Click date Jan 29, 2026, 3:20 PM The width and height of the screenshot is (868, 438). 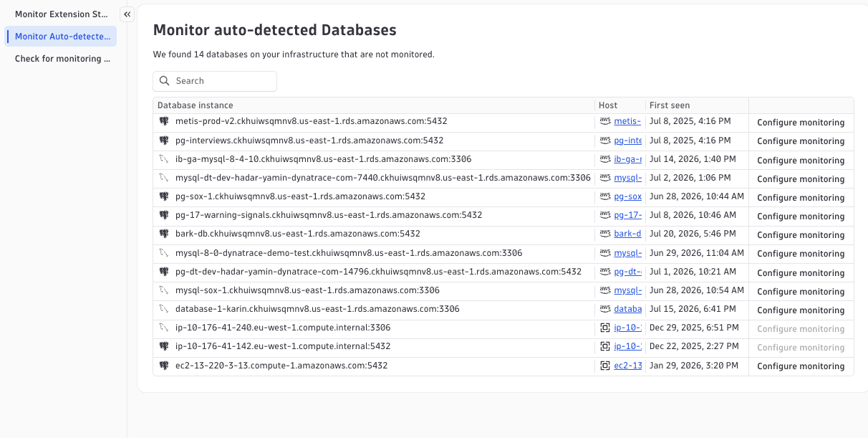point(694,366)
